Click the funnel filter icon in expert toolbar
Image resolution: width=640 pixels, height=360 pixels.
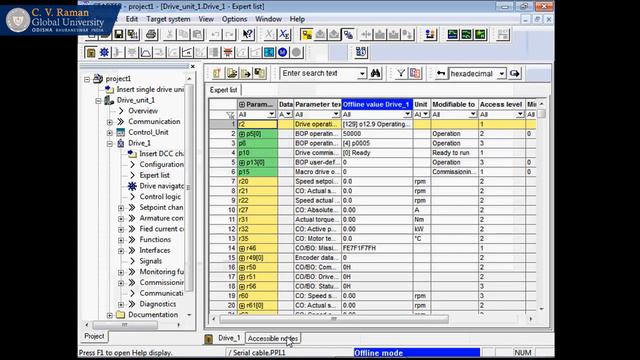point(401,73)
